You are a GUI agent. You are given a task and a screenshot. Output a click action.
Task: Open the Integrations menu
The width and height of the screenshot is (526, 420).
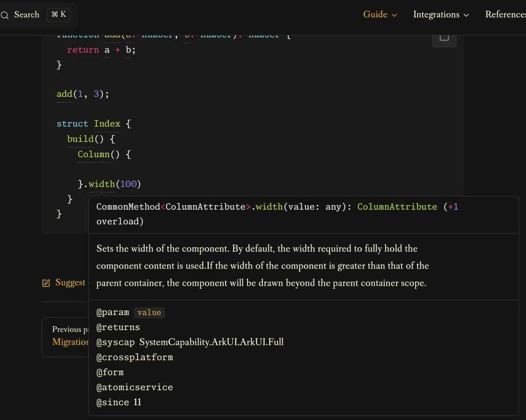(x=441, y=14)
